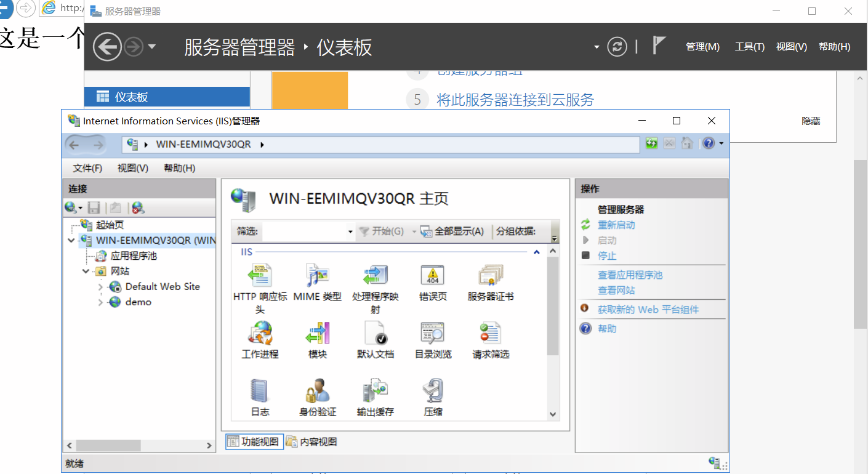Open 管理(M) menu in Server Manager

click(702, 47)
